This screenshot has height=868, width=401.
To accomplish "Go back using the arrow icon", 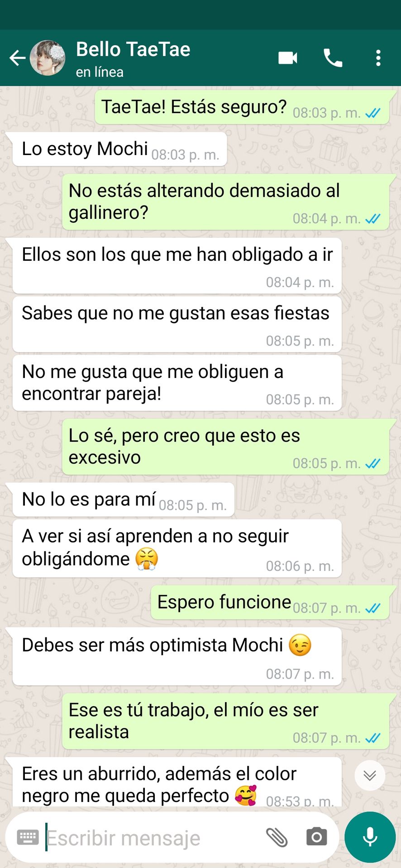I will pyautogui.click(x=18, y=58).
